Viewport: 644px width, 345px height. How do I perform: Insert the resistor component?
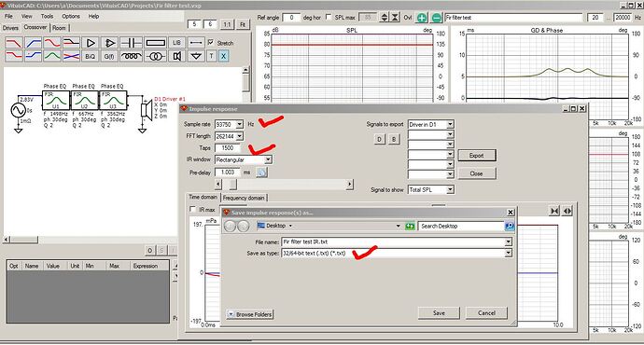coord(156,43)
